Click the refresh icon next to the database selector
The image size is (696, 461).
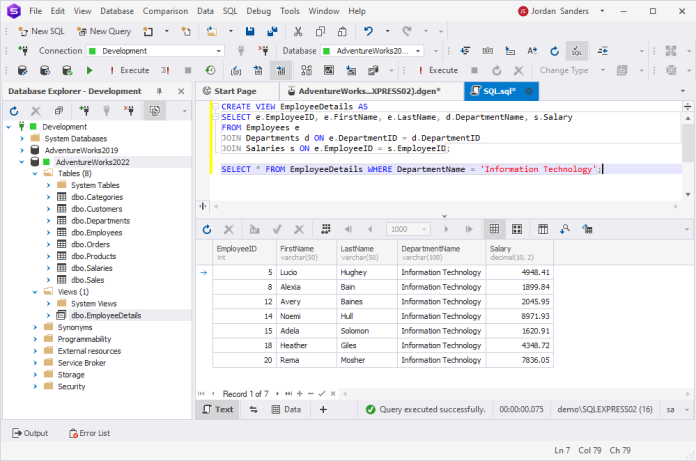[554, 51]
